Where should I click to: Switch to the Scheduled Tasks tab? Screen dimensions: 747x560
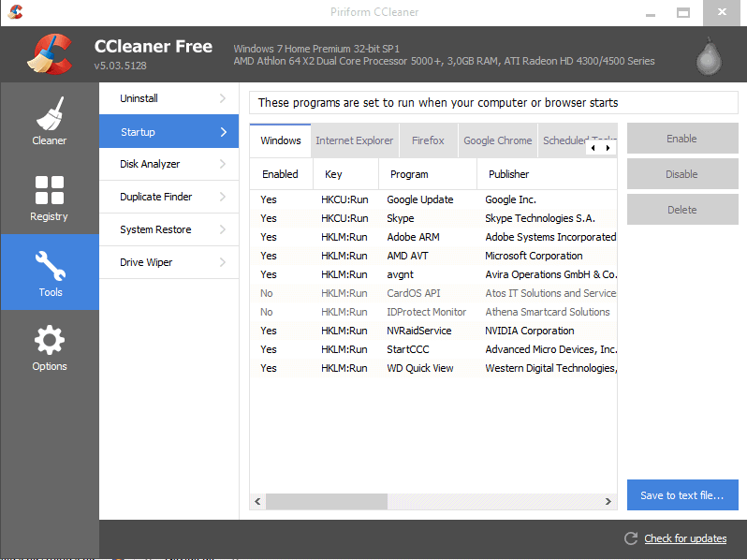coord(564,140)
